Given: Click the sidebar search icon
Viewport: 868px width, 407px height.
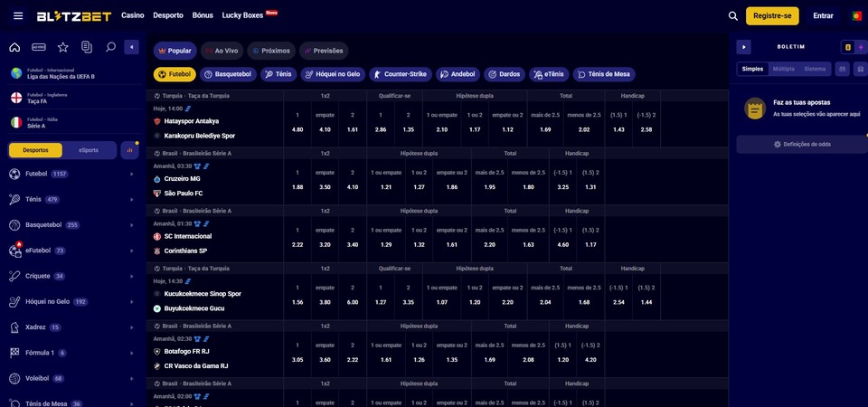Looking at the screenshot, I should (110, 47).
